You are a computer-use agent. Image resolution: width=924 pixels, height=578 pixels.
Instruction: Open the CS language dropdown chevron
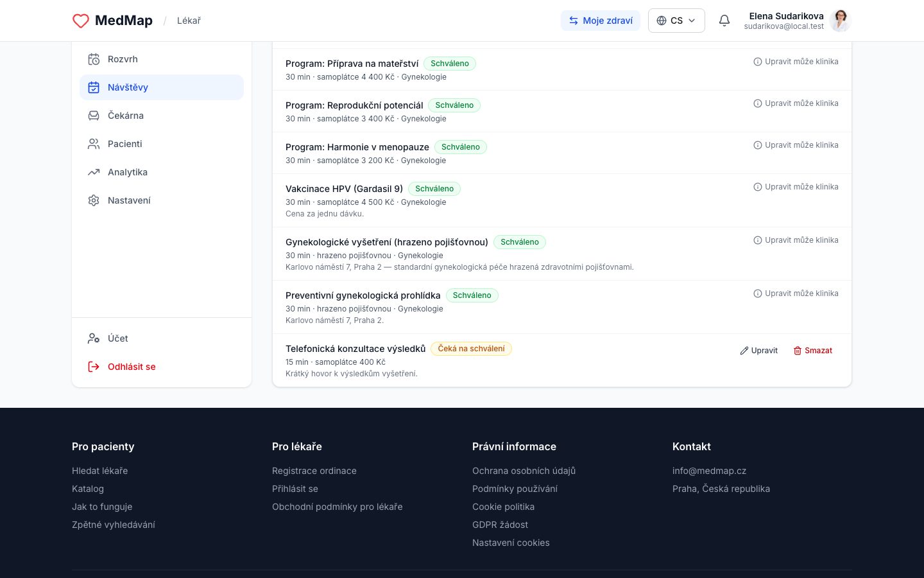pyautogui.click(x=692, y=21)
